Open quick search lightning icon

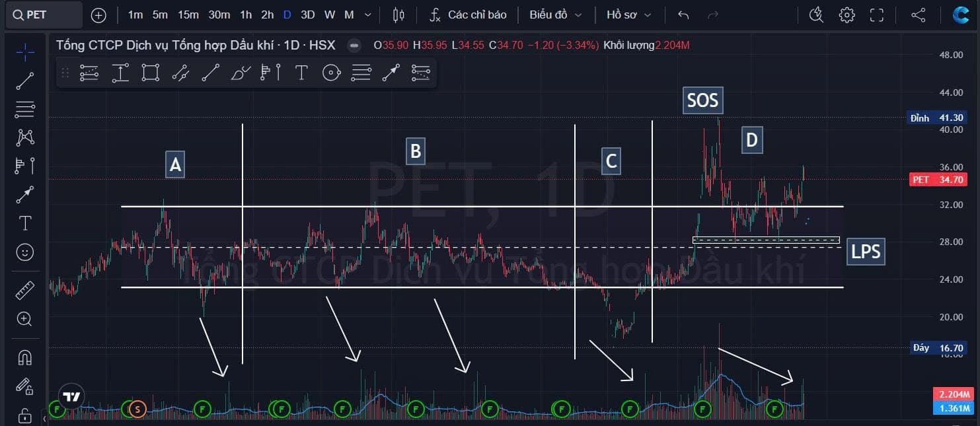817,15
